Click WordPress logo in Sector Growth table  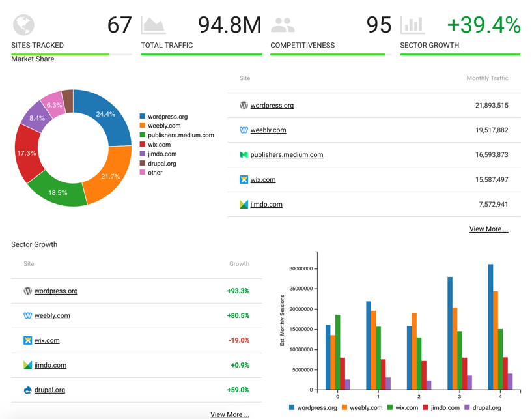point(27,291)
